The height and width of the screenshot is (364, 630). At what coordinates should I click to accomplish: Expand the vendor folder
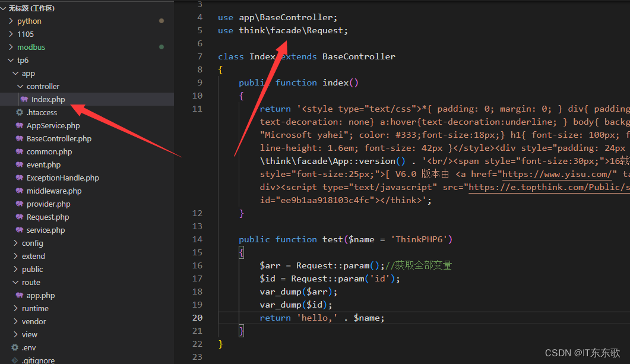click(x=15, y=321)
